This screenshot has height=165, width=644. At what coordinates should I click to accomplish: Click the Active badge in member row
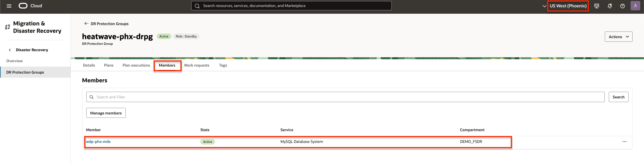click(208, 142)
